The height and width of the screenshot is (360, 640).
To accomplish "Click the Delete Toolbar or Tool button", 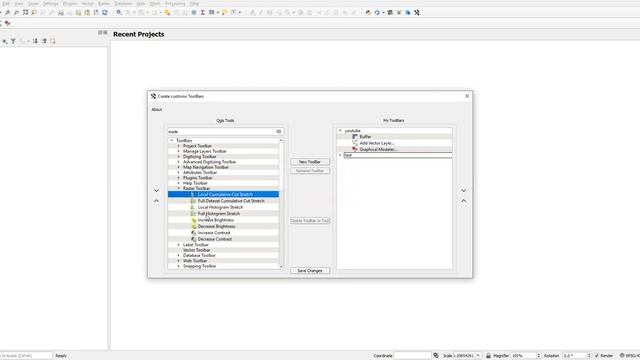I will pos(310,220).
